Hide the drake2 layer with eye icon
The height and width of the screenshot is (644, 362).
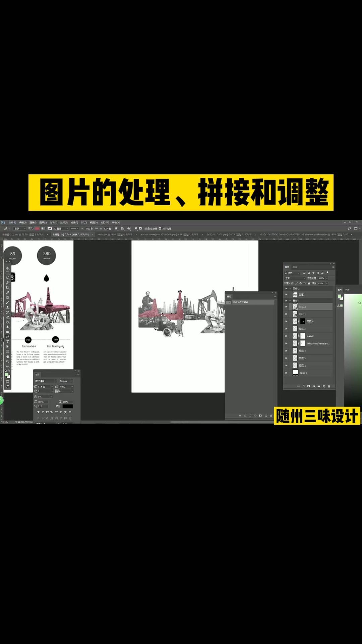coord(286,336)
